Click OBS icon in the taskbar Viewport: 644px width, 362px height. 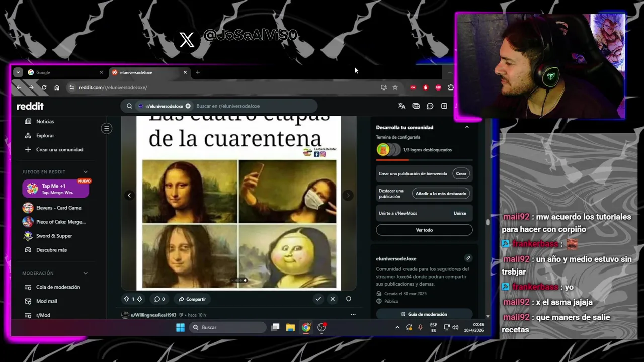tap(322, 327)
